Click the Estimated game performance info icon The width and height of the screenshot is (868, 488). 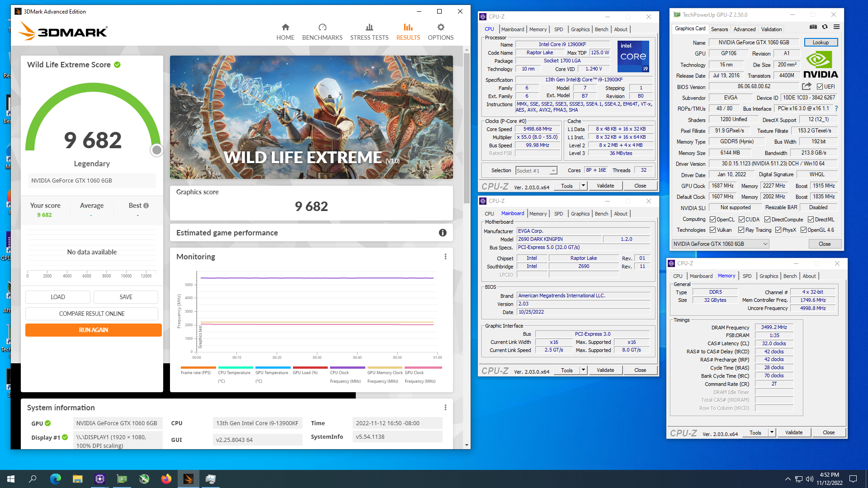tap(443, 233)
